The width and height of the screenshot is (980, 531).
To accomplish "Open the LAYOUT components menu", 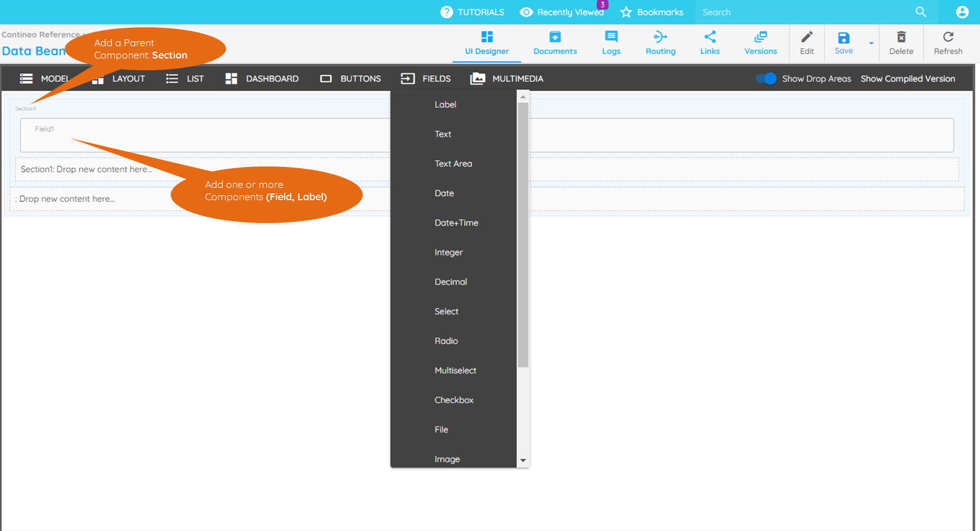I will click(119, 79).
